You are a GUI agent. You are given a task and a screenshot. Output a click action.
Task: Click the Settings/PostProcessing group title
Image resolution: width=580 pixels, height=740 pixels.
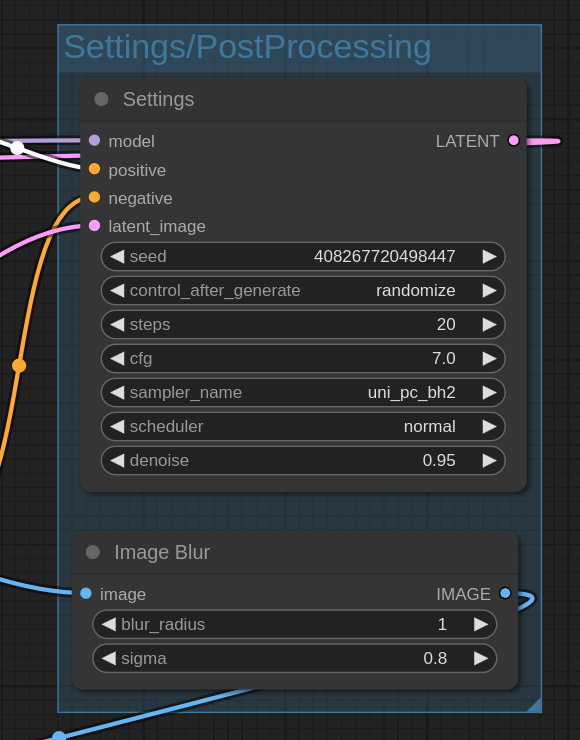click(x=247, y=47)
